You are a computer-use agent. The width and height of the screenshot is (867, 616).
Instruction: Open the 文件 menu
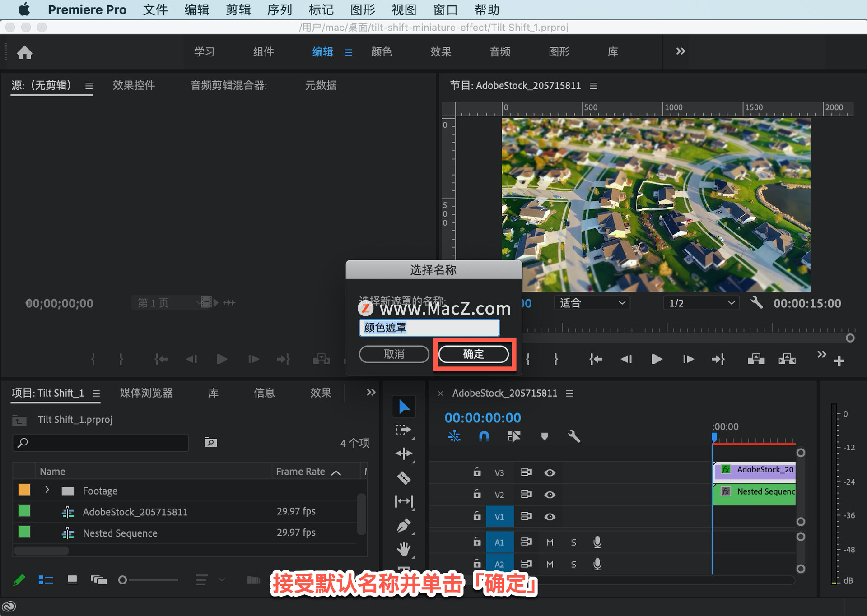[x=155, y=9]
